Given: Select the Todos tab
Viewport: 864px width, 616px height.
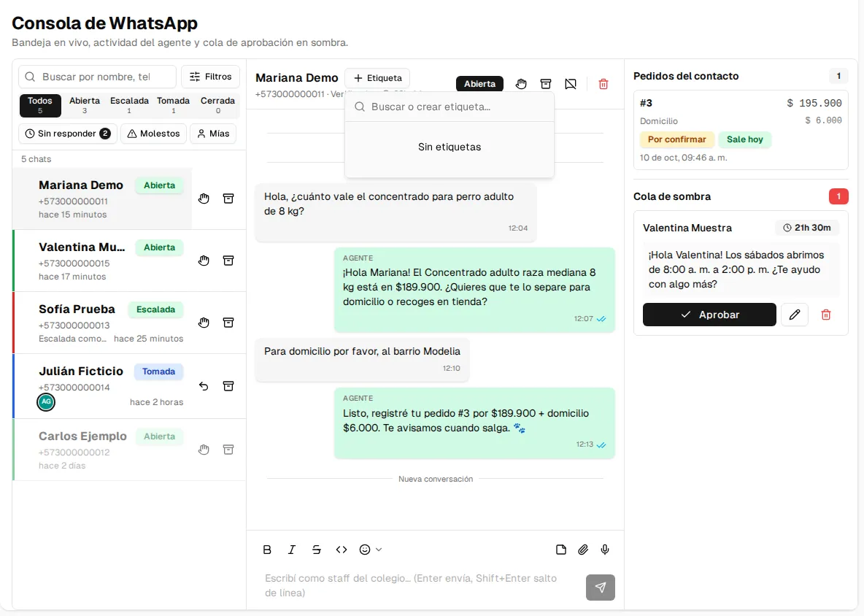Looking at the screenshot, I should tap(40, 105).
